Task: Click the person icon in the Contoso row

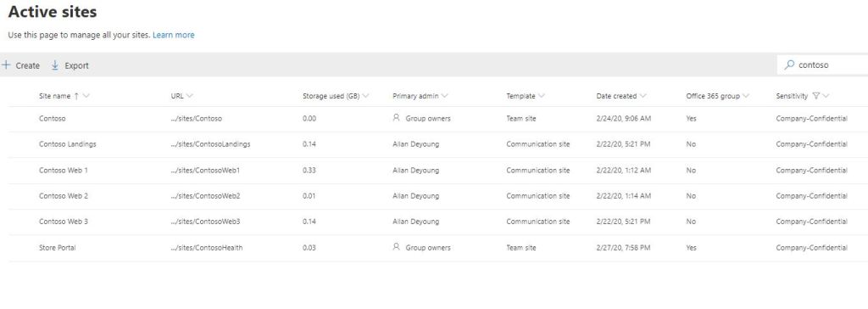Action: (396, 118)
